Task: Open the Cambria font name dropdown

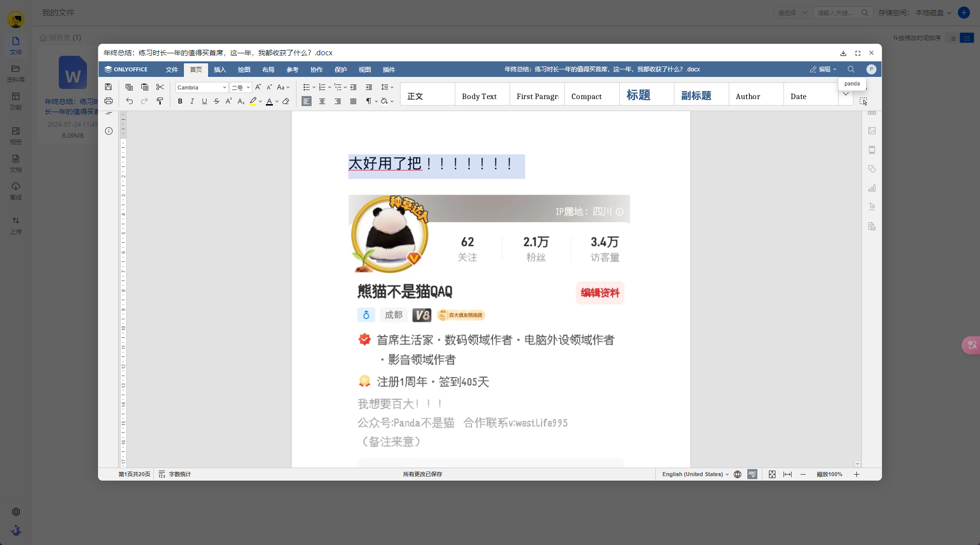Action: point(224,87)
